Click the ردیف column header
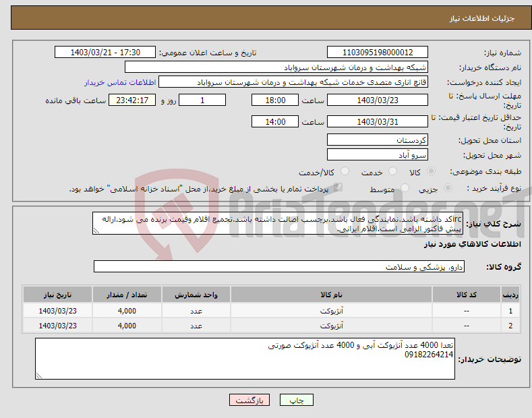The width and height of the screenshot is (532, 418). point(510,295)
